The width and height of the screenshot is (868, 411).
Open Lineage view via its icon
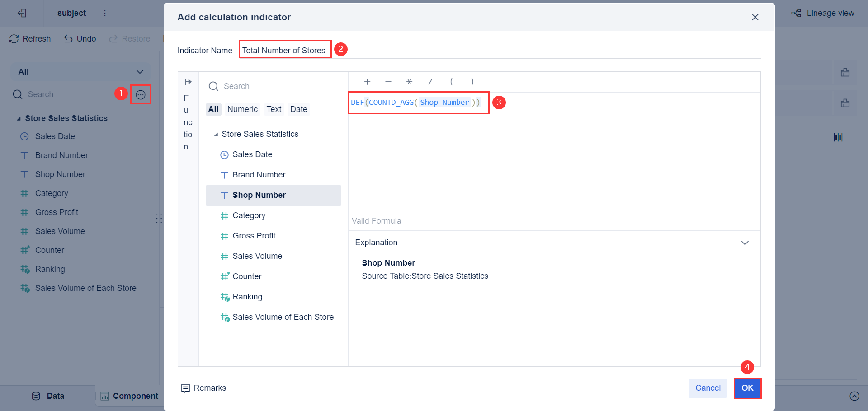click(796, 13)
